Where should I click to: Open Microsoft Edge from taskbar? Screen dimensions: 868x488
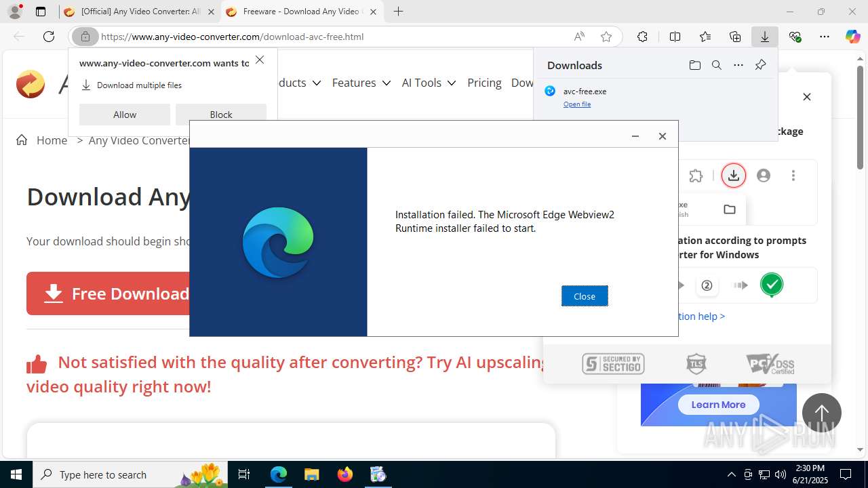[279, 474]
